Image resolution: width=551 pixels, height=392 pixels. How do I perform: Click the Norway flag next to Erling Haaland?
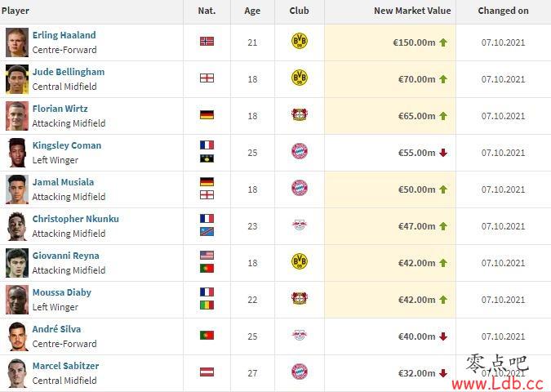coord(207,42)
